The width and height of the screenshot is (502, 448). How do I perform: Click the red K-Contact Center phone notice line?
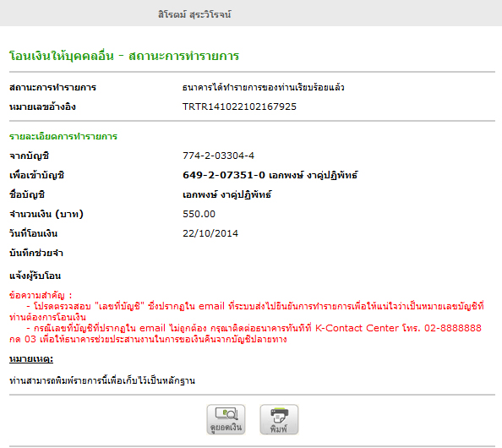coord(245,334)
